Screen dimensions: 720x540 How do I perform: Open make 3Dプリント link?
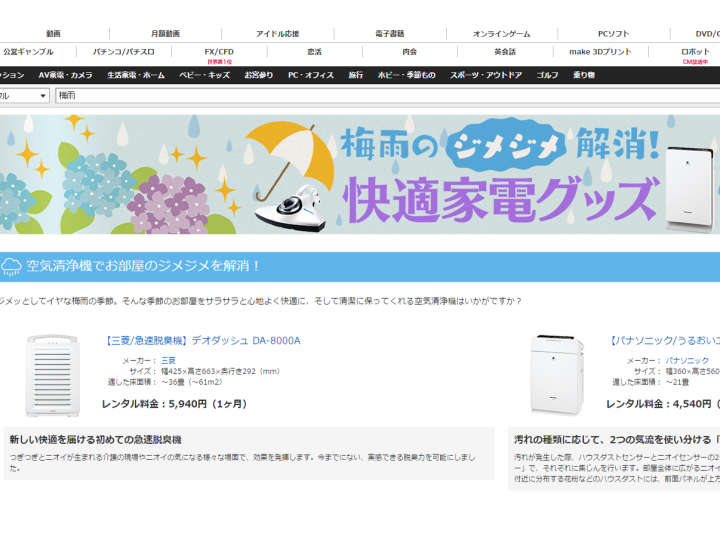point(600,51)
